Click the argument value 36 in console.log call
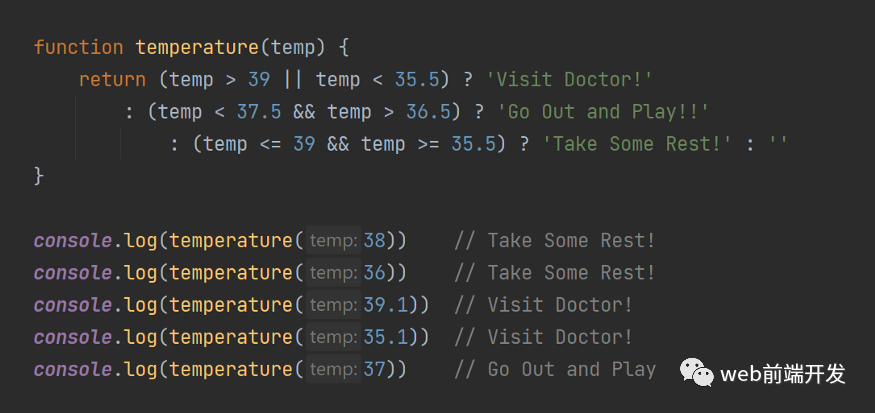This screenshot has width=875, height=413. (x=374, y=273)
